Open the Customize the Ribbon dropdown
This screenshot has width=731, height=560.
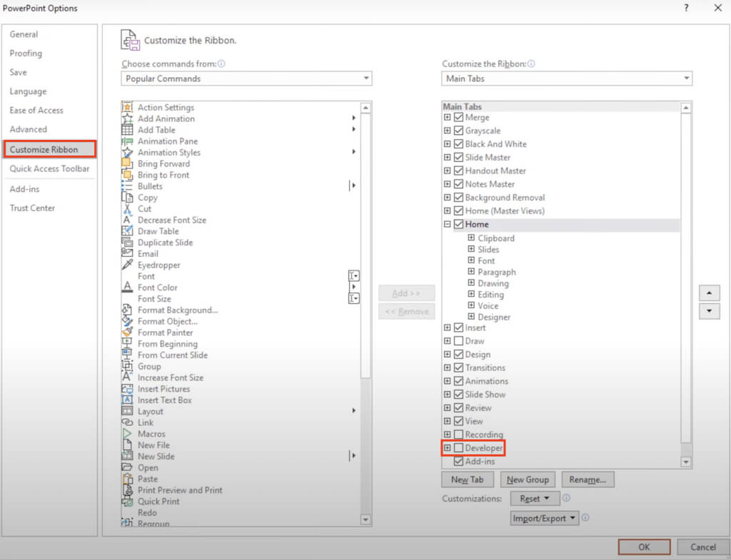click(686, 78)
